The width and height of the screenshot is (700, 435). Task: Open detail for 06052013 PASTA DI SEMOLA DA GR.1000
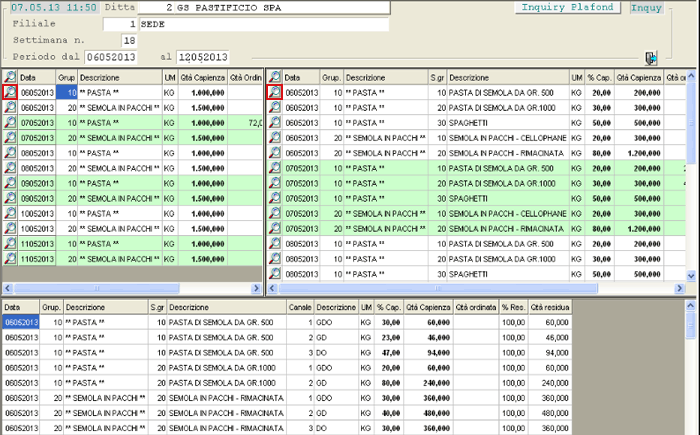click(x=275, y=108)
